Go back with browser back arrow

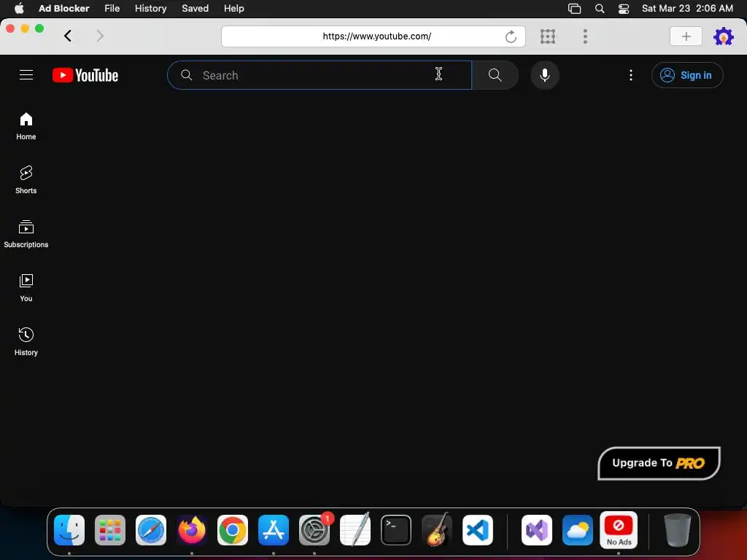pos(68,36)
